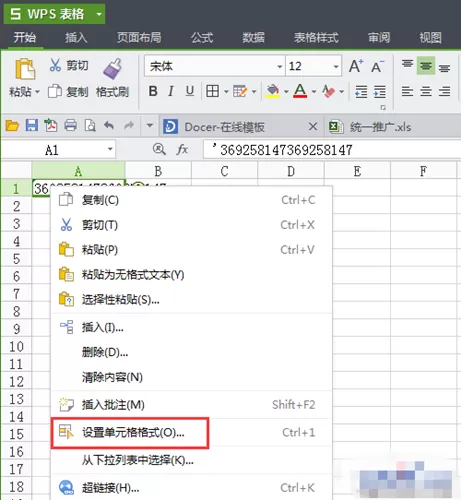Image resolution: width=461 pixels, height=500 pixels.
Task: Click the Cut scissors icon in ribbon
Action: (55, 65)
